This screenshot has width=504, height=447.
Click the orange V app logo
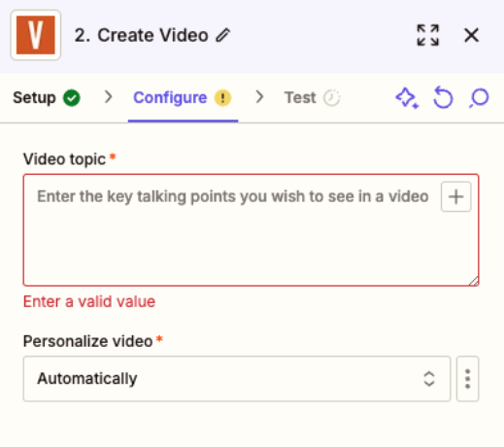(x=36, y=35)
